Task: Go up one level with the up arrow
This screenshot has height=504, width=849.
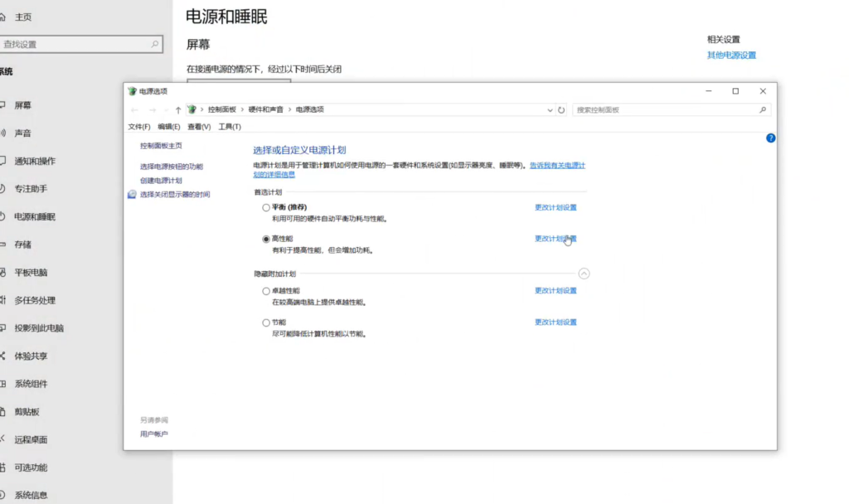Action: [177, 109]
